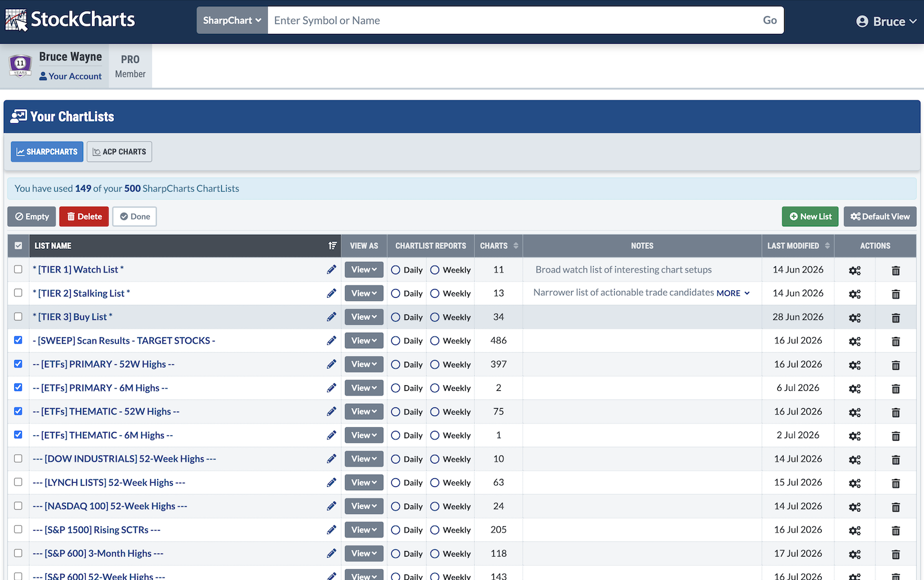The height and width of the screenshot is (580, 924).
Task: Trash the ETFs THEMATIC 52W Highs list
Action: (x=896, y=412)
